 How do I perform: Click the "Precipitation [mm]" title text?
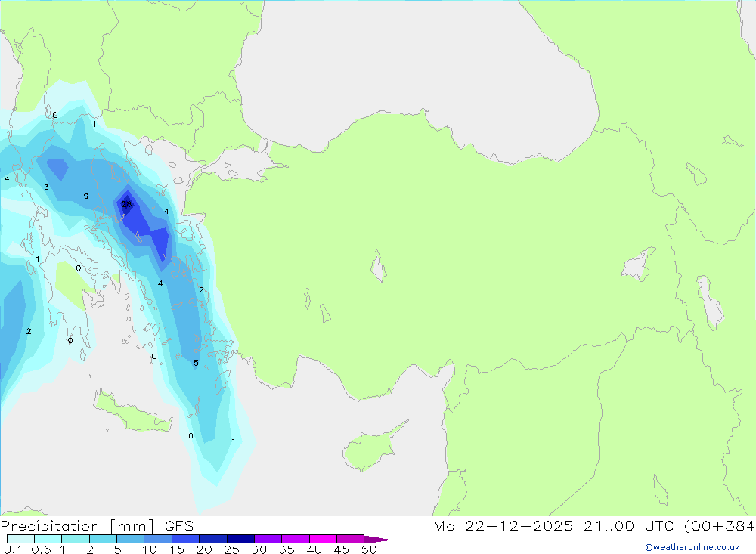tap(78, 526)
